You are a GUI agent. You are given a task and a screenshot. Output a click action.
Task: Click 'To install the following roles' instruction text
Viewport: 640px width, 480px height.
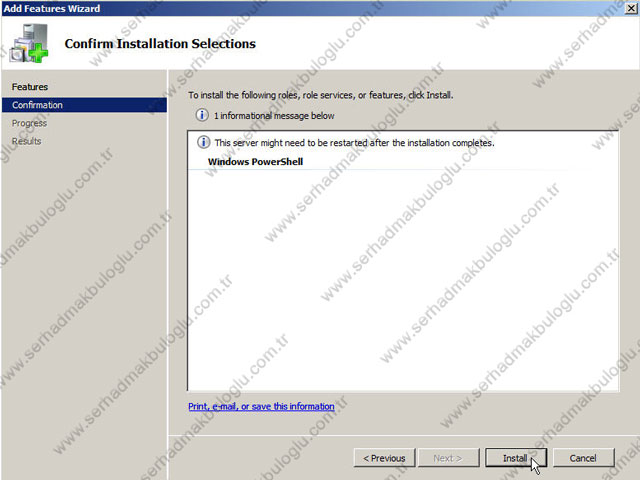(x=320, y=95)
